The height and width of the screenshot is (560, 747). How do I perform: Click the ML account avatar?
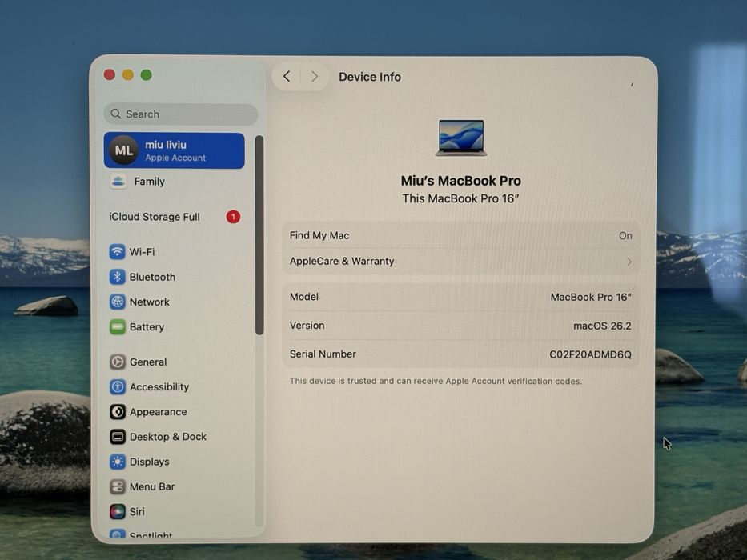pos(124,150)
